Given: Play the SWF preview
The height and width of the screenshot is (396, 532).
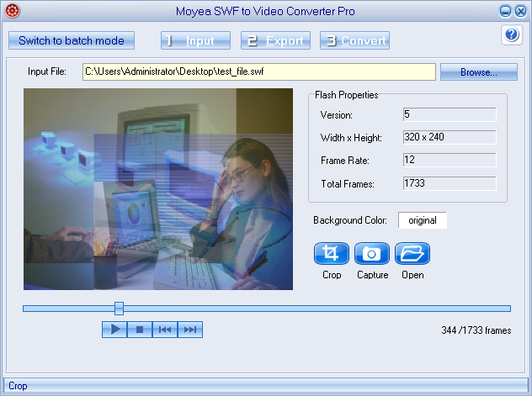Looking at the screenshot, I should click(x=114, y=330).
